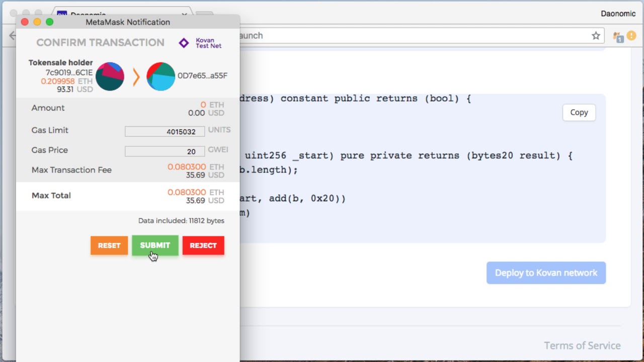Viewport: 644px width, 362px height.
Task: Click the Tokensale holder account name
Action: [x=60, y=63]
